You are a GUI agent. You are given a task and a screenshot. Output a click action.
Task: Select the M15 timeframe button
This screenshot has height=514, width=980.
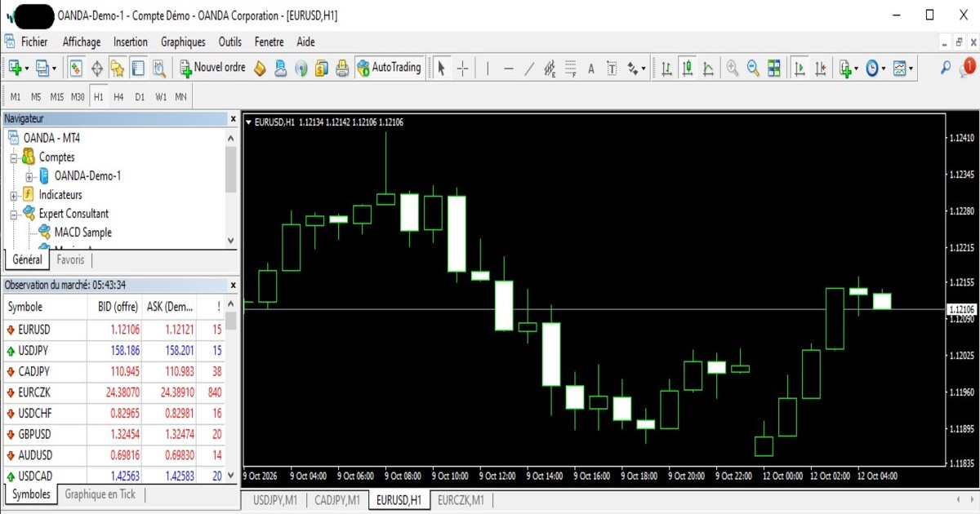pyautogui.click(x=56, y=97)
